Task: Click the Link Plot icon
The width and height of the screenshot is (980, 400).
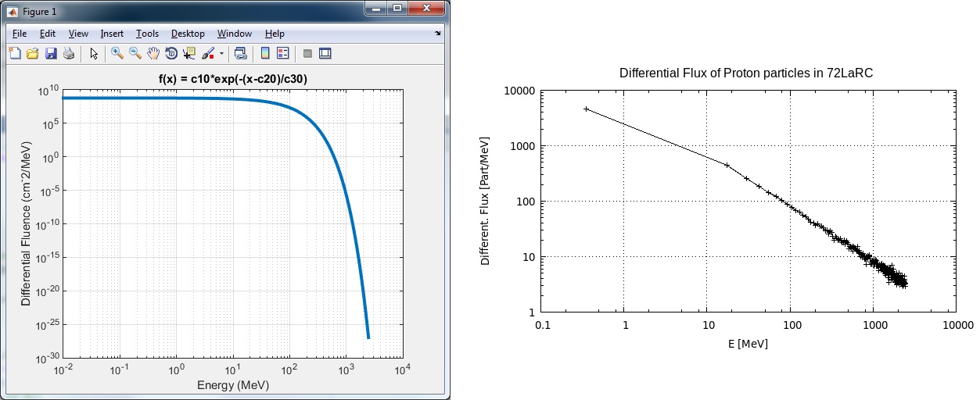Action: pos(241,53)
